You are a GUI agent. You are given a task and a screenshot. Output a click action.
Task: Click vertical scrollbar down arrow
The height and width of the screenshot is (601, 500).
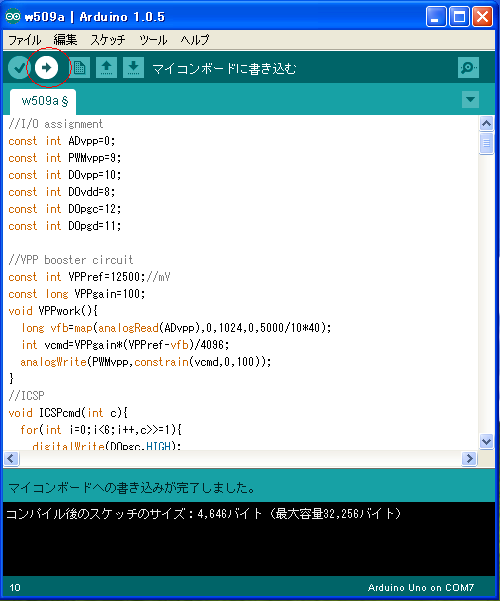486,441
